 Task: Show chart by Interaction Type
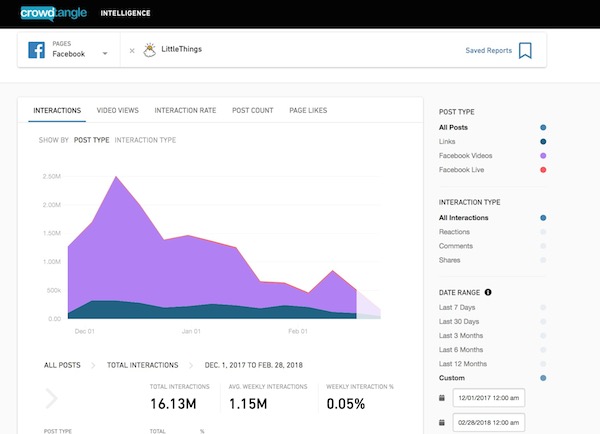pos(145,140)
